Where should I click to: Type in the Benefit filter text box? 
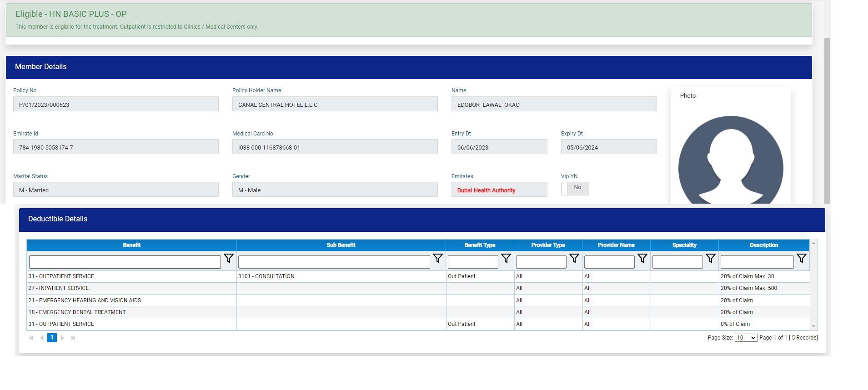tap(125, 262)
